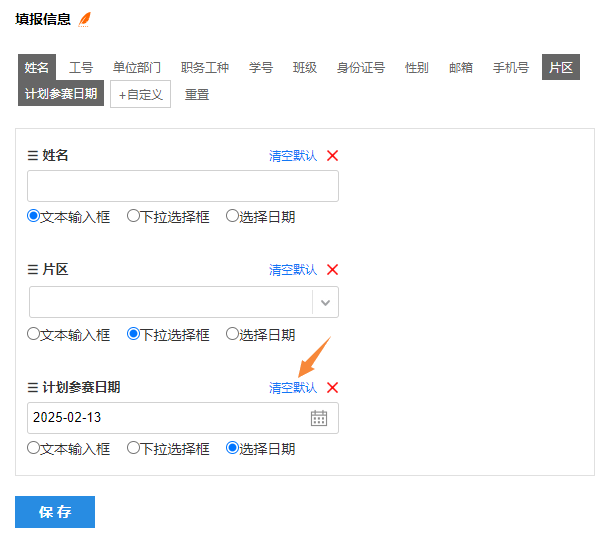
Task: Remove the 片区 field using red X
Action: (x=333, y=270)
